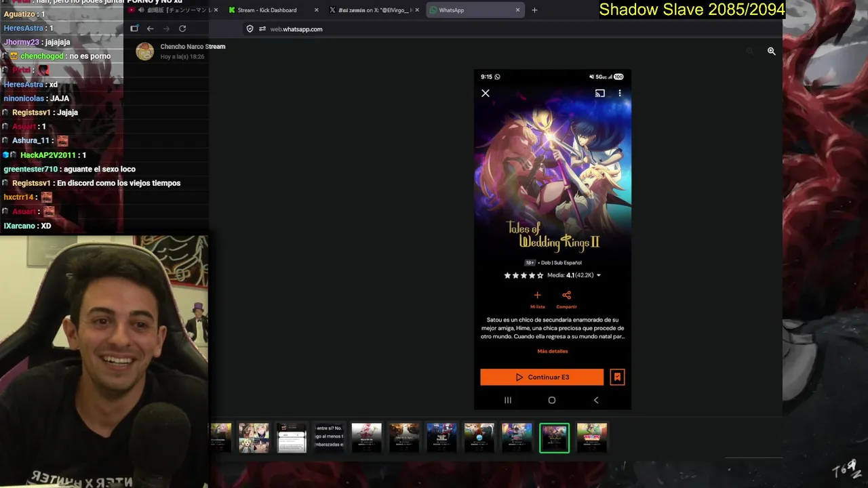Click chat username hxctrr14
The image size is (868, 488).
click(18, 197)
